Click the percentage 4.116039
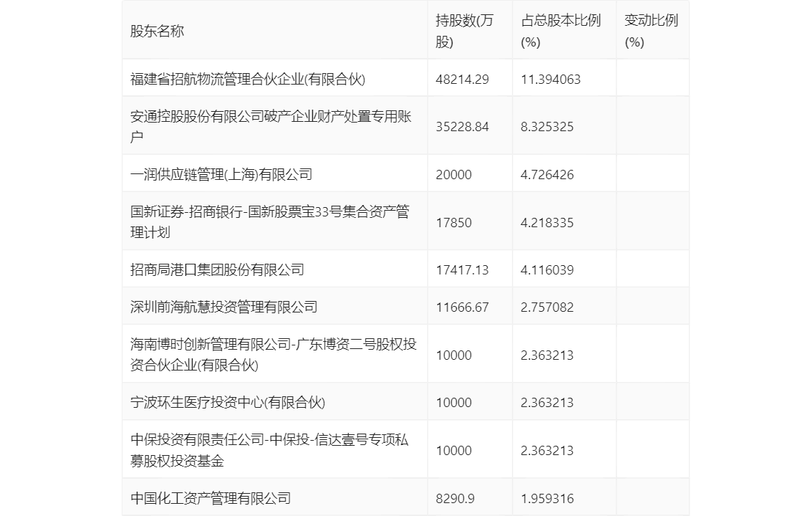The height and width of the screenshot is (516, 812). (x=547, y=270)
